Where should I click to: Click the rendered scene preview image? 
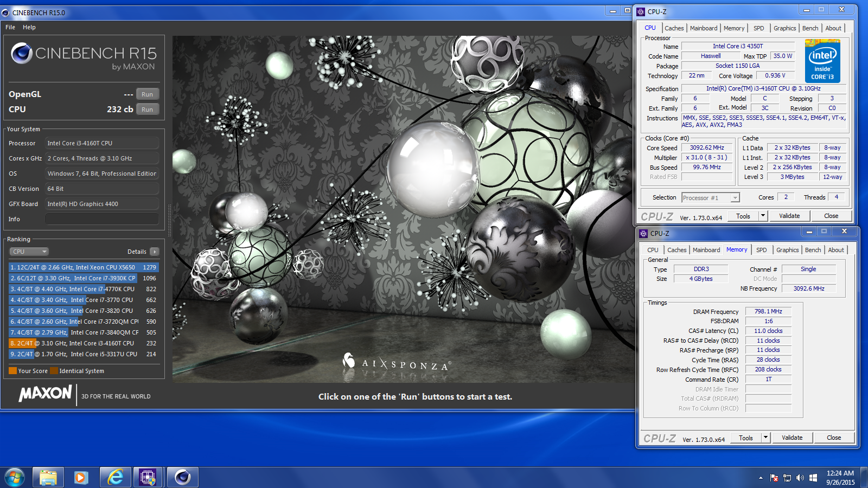[404, 209]
